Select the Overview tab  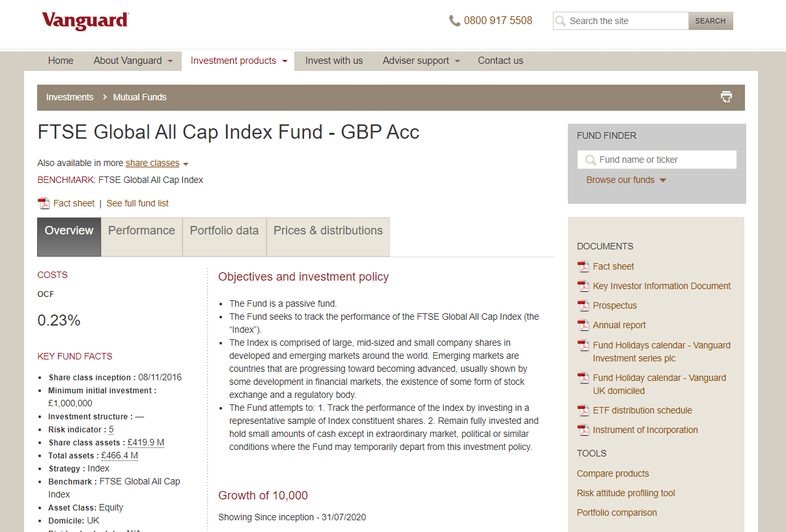69,237
